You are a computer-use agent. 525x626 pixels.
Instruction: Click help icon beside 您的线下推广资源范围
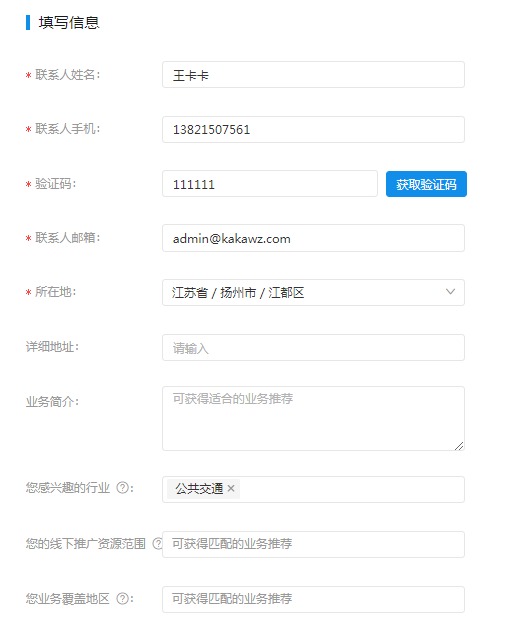158,543
